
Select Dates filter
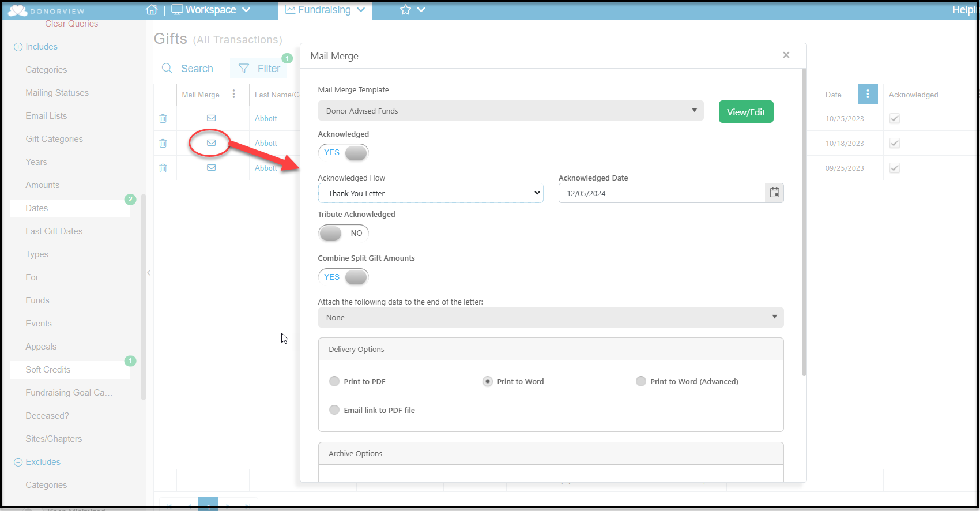(70, 208)
